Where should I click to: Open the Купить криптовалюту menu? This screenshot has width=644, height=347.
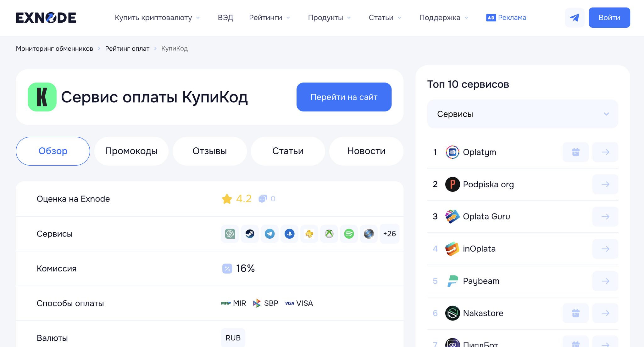coord(157,18)
